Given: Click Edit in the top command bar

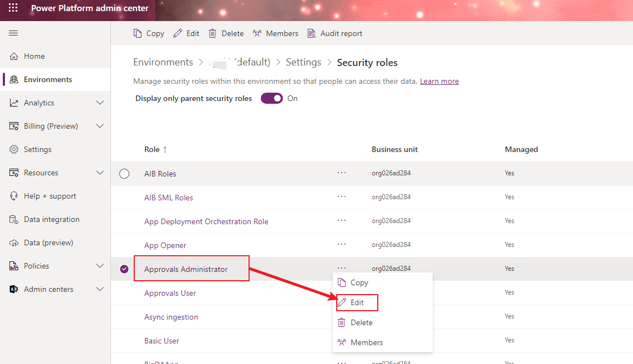Looking at the screenshot, I should pos(186,33).
